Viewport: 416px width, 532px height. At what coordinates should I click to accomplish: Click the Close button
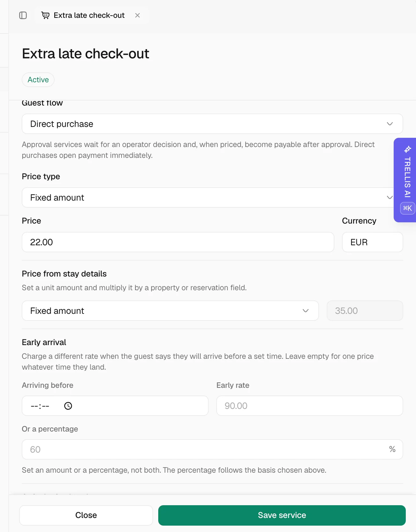pyautogui.click(x=86, y=515)
